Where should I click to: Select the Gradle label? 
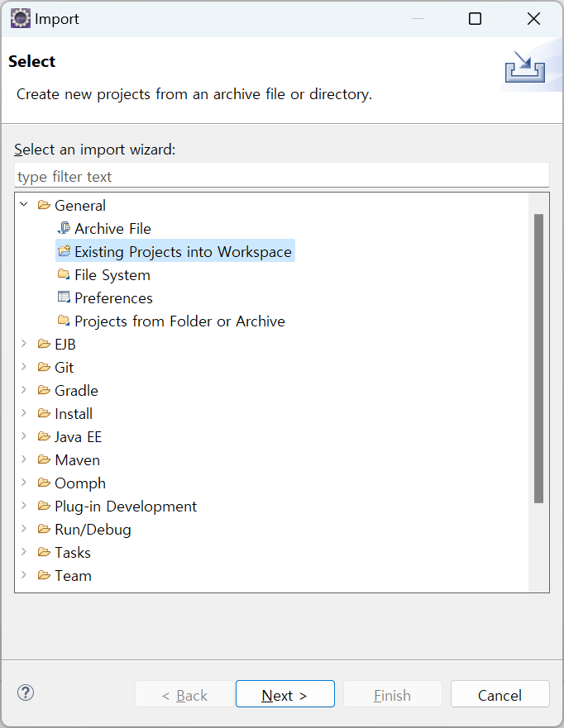(x=76, y=391)
